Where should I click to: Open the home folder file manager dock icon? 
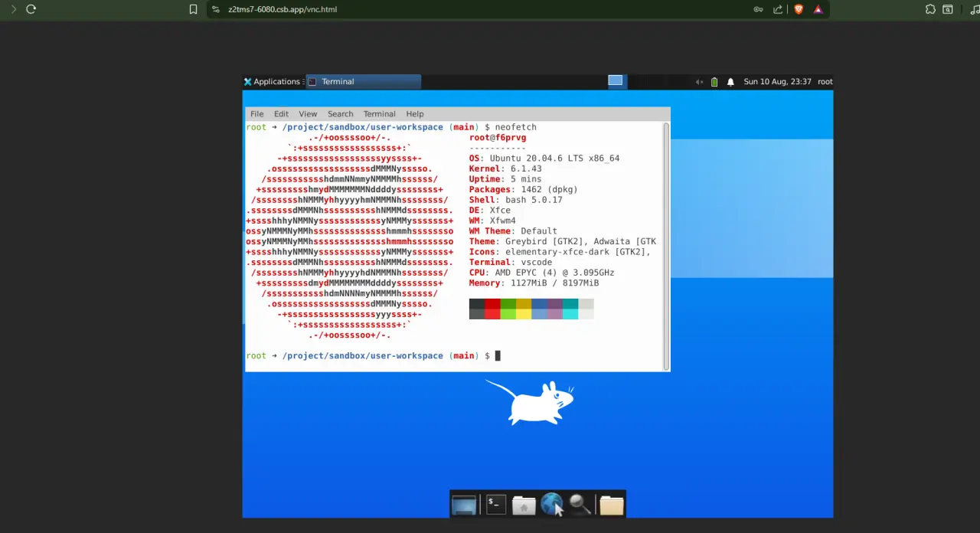[524, 505]
